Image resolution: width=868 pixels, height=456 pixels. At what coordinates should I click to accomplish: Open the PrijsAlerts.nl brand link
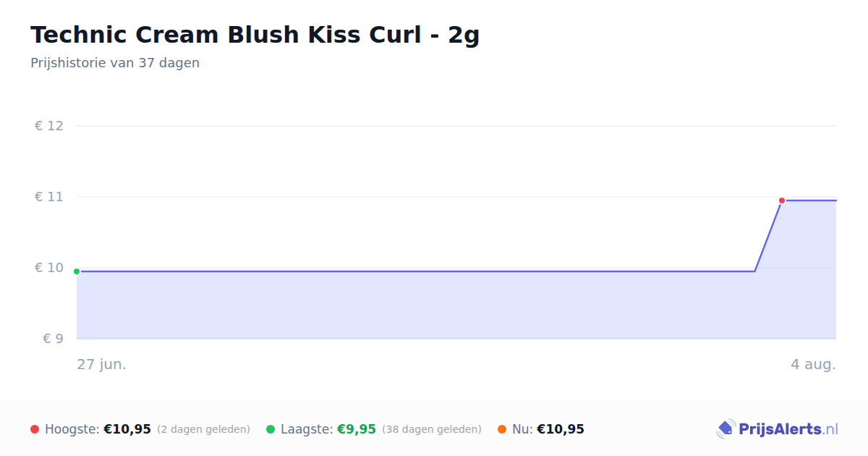(778, 429)
